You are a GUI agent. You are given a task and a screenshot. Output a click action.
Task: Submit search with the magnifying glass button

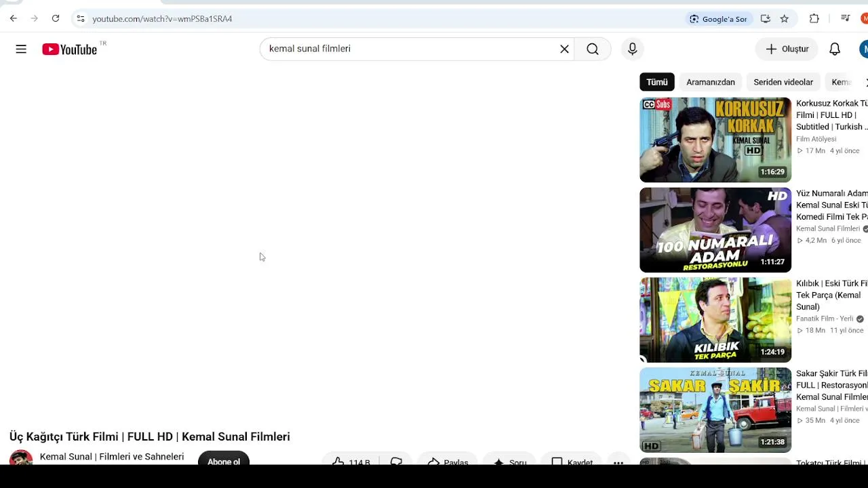click(x=593, y=49)
